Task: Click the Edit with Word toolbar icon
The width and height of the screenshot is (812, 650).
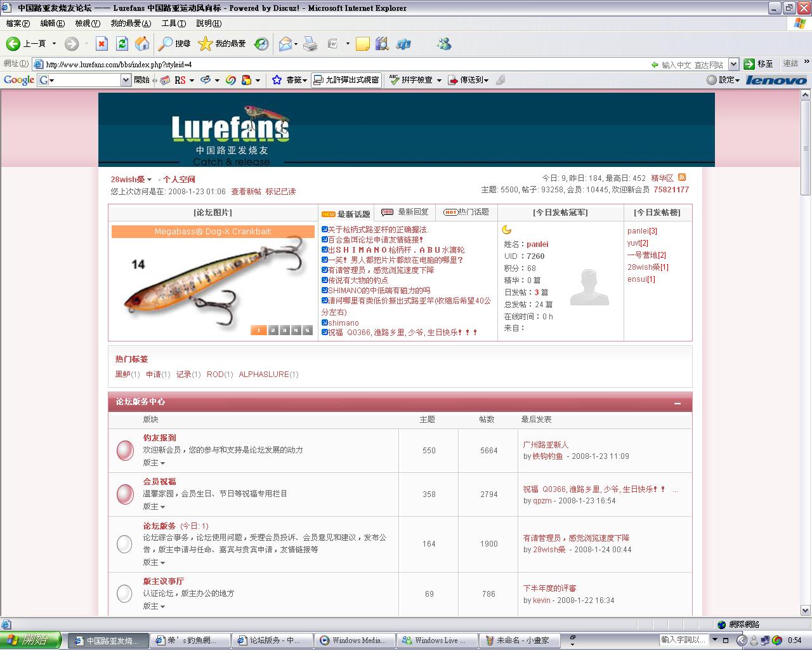Action: [x=333, y=44]
